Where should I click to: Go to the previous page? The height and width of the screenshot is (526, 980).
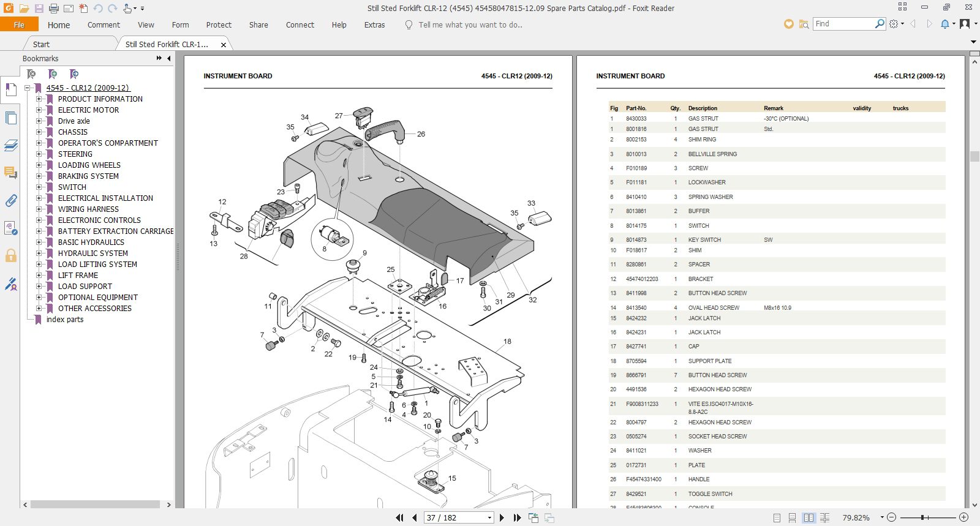coord(414,517)
